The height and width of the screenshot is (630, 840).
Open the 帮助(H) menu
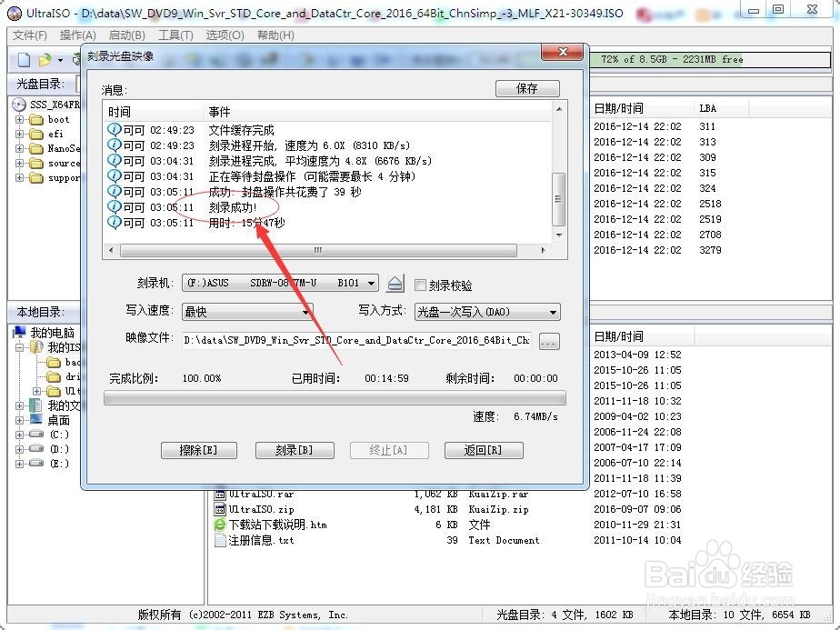pos(275,35)
